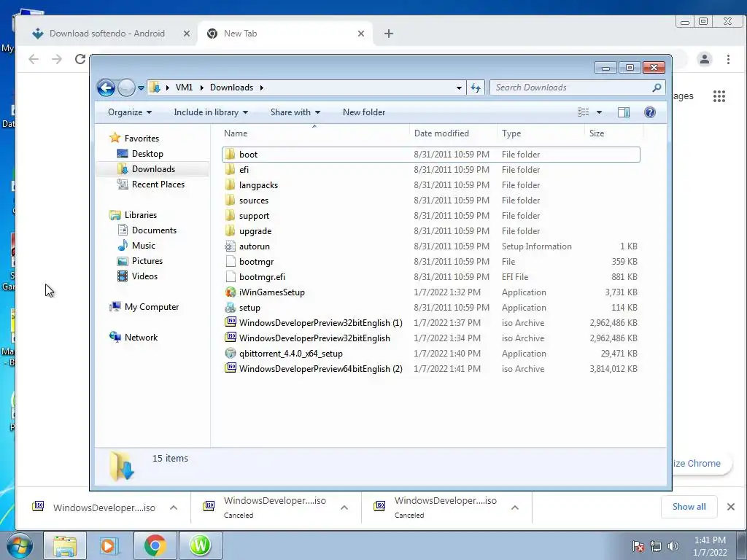Sort by Name column header
Image resolution: width=747 pixels, height=560 pixels.
point(314,133)
